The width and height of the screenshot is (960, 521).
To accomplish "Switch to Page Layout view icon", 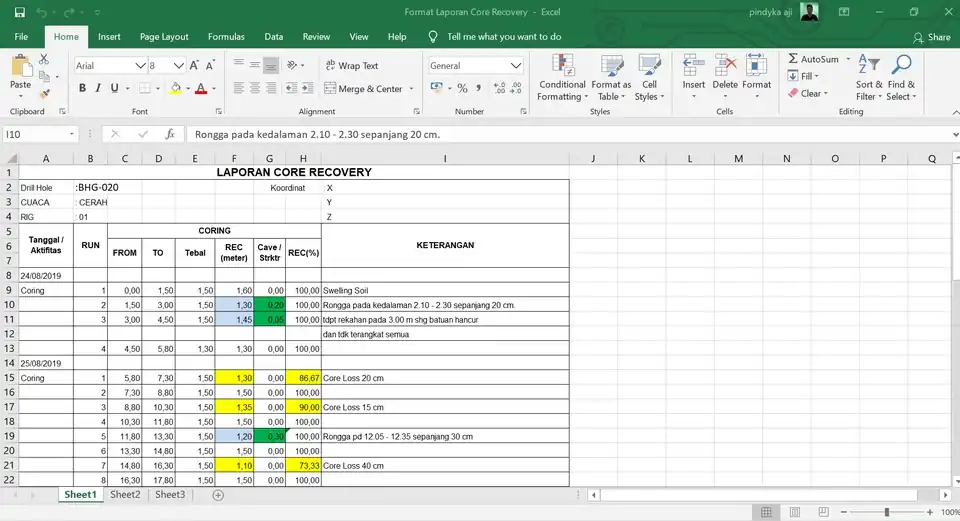I will [x=795, y=512].
